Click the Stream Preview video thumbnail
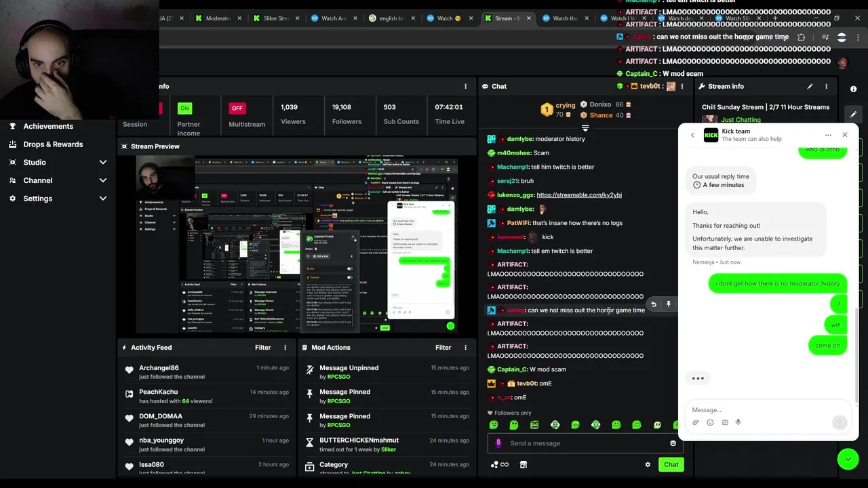This screenshot has height=488, width=868. pos(297,245)
